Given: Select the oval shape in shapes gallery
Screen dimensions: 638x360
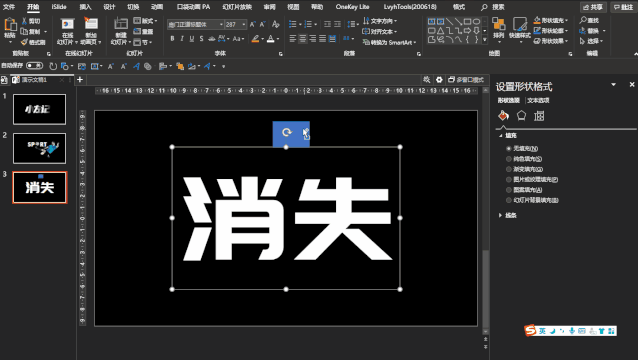Looking at the screenshot, I should coord(476,22).
